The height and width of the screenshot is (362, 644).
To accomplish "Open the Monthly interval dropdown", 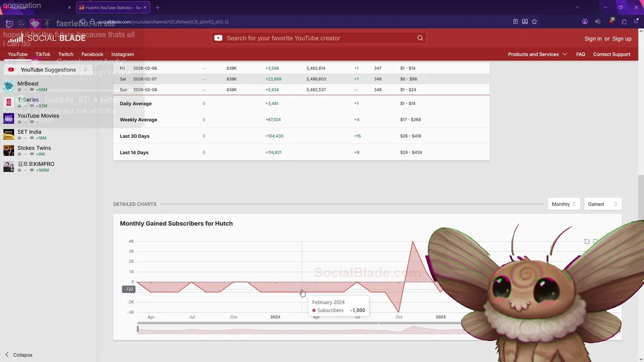I will [563, 204].
